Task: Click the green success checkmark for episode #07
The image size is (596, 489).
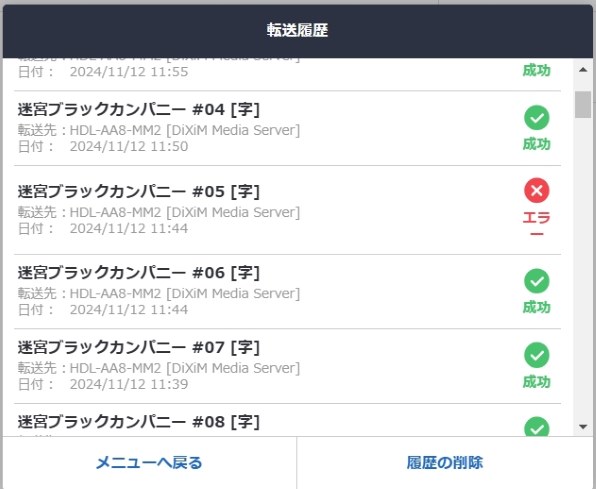Action: [x=537, y=355]
